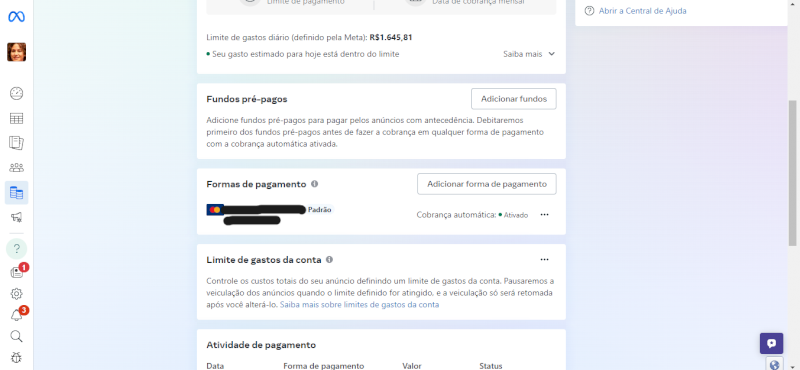Open the account overview gauge icon

16,93
